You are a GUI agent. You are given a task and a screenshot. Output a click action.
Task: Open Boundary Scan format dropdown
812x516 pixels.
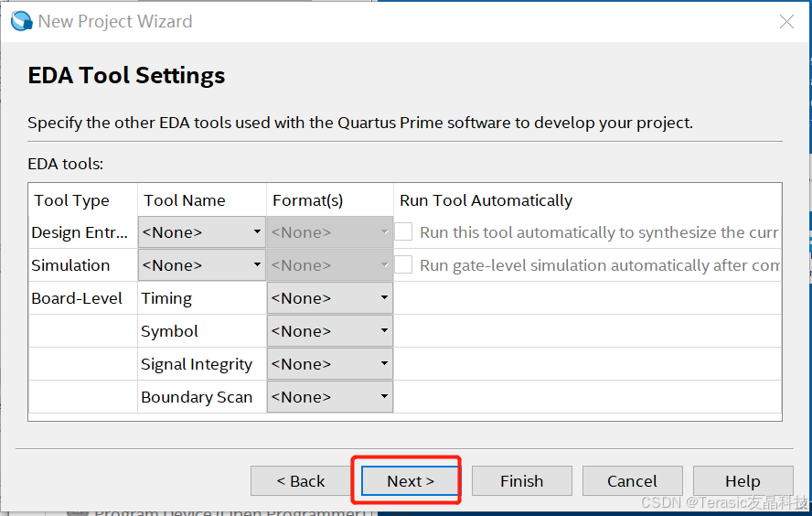(x=330, y=397)
